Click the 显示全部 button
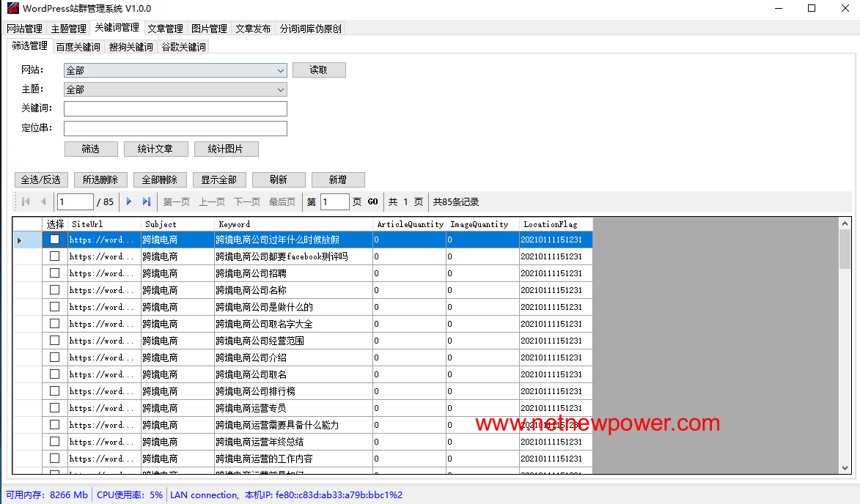Viewport: 860px width, 504px height. (218, 179)
